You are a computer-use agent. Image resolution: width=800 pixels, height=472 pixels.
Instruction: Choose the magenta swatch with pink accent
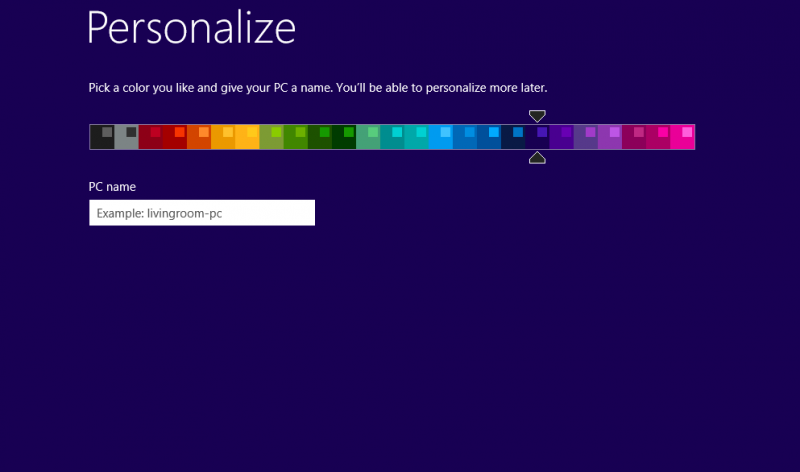click(x=659, y=137)
